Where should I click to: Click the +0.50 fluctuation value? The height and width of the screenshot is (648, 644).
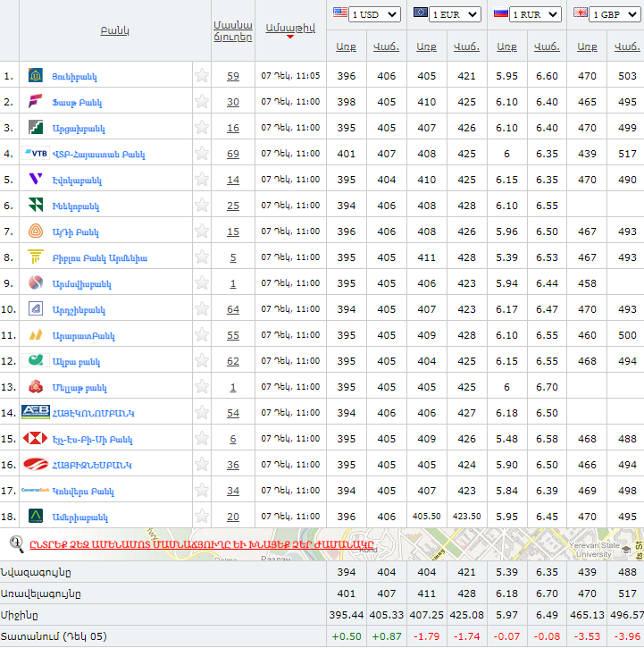click(347, 636)
